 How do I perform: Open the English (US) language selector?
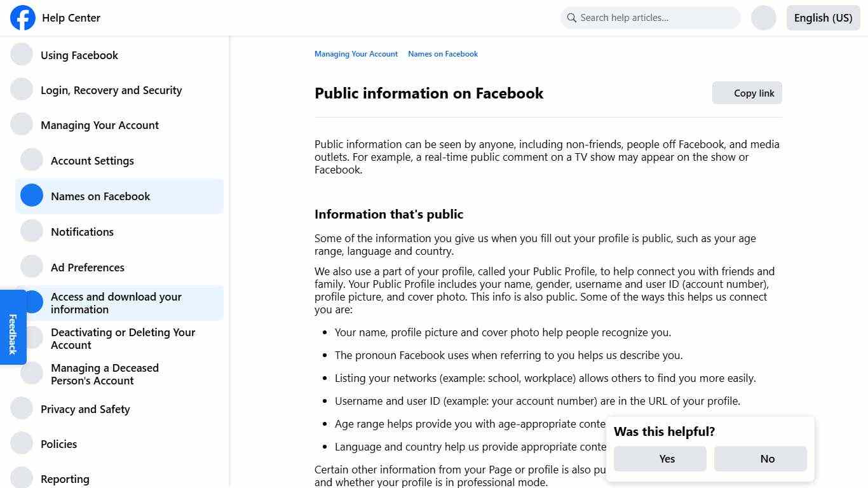click(823, 18)
